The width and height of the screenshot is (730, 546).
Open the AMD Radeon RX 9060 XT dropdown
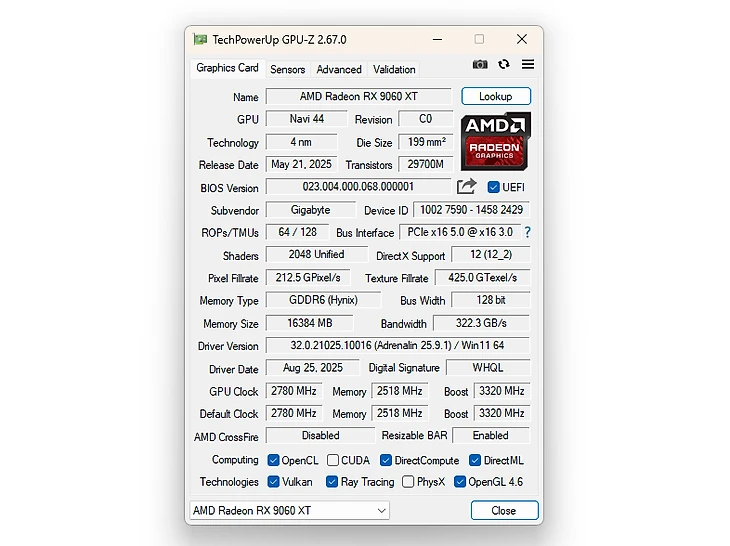coord(289,510)
